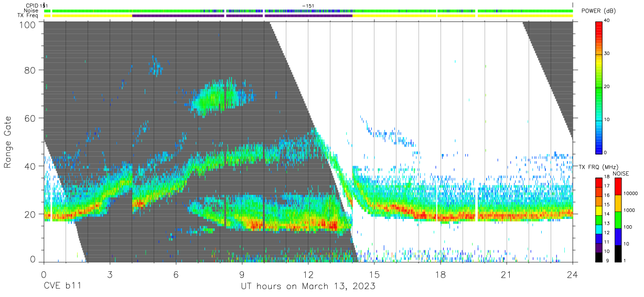Click UT hour tick label 21
644x297 pixels.
pos(506,274)
